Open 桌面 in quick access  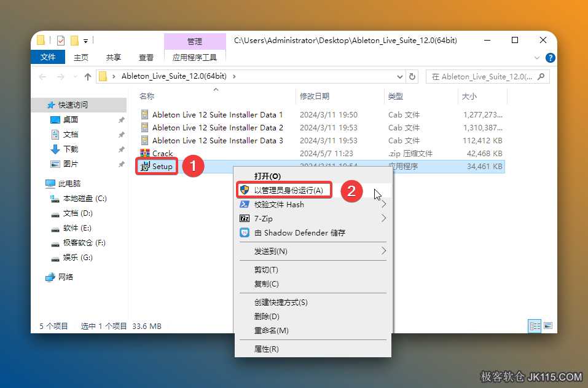[71, 120]
